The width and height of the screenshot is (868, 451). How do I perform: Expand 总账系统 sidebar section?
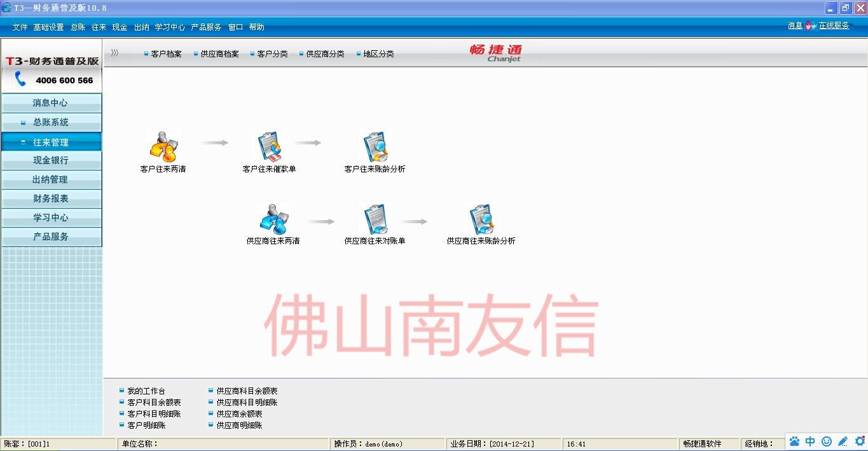[51, 122]
